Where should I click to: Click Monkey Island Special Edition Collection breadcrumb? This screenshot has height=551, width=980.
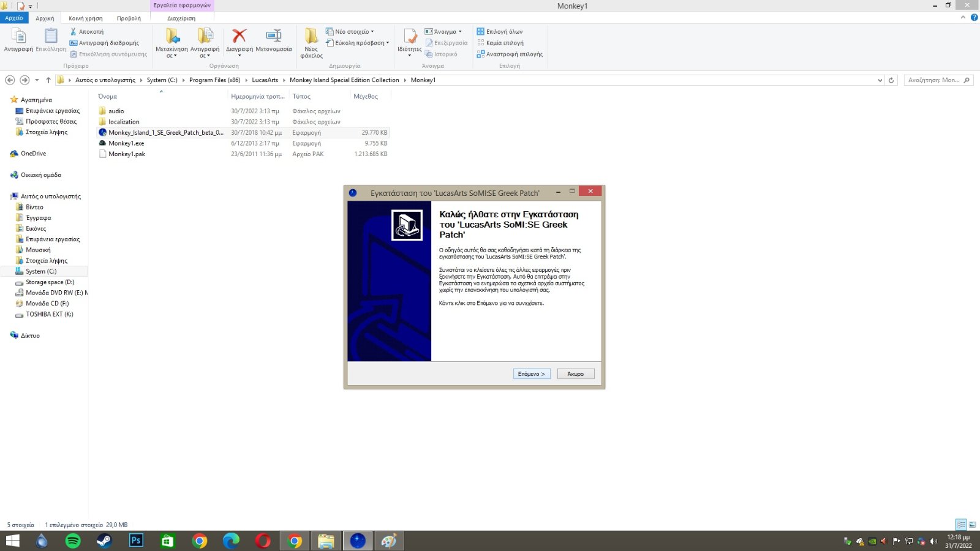click(344, 80)
